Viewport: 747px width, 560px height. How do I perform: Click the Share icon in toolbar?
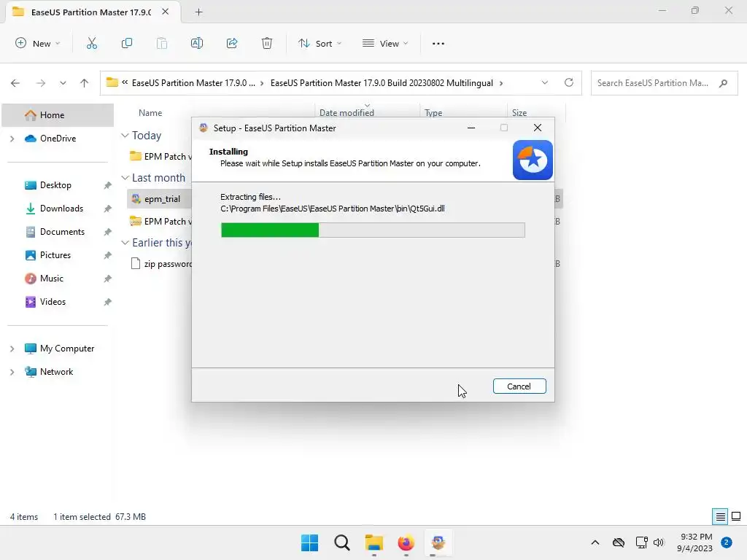232,43
